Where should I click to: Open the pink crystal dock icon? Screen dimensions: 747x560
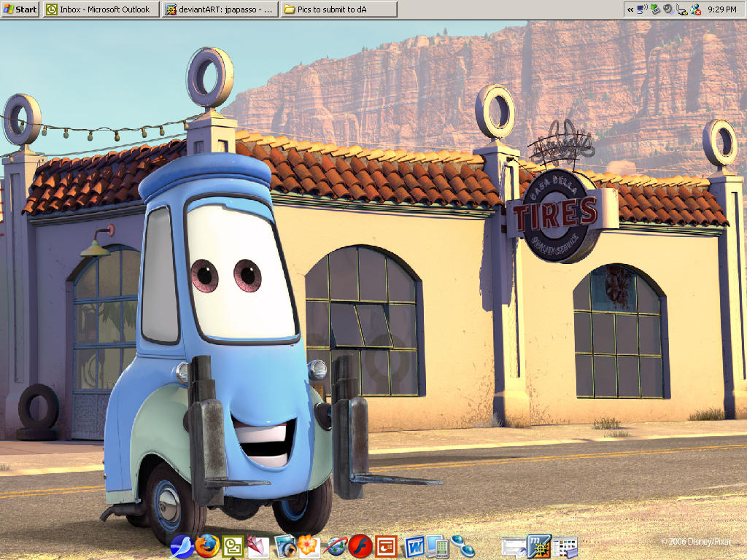(x=258, y=546)
